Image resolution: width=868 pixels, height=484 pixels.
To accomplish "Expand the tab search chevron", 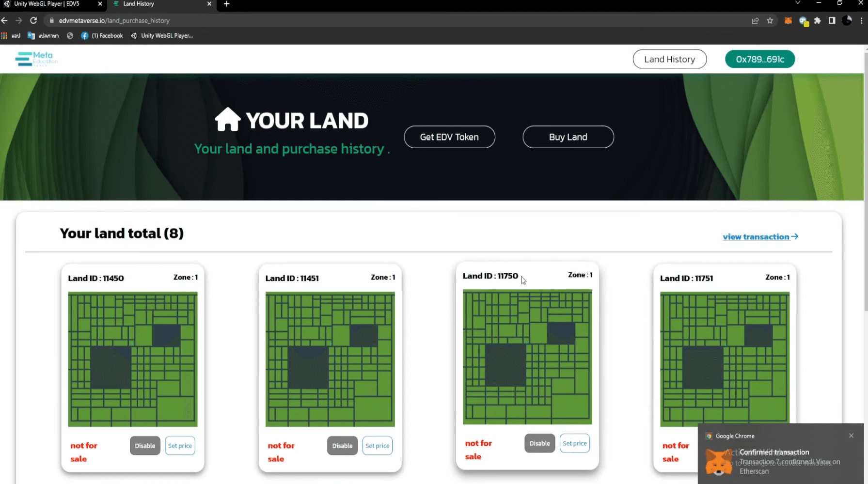I will pos(797,3).
